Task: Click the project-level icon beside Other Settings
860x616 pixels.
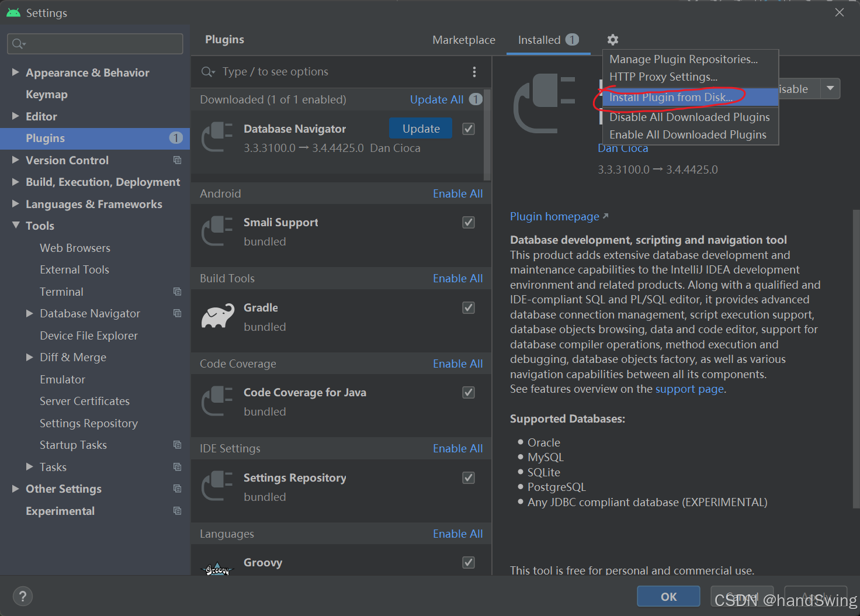Action: pyautogui.click(x=177, y=489)
